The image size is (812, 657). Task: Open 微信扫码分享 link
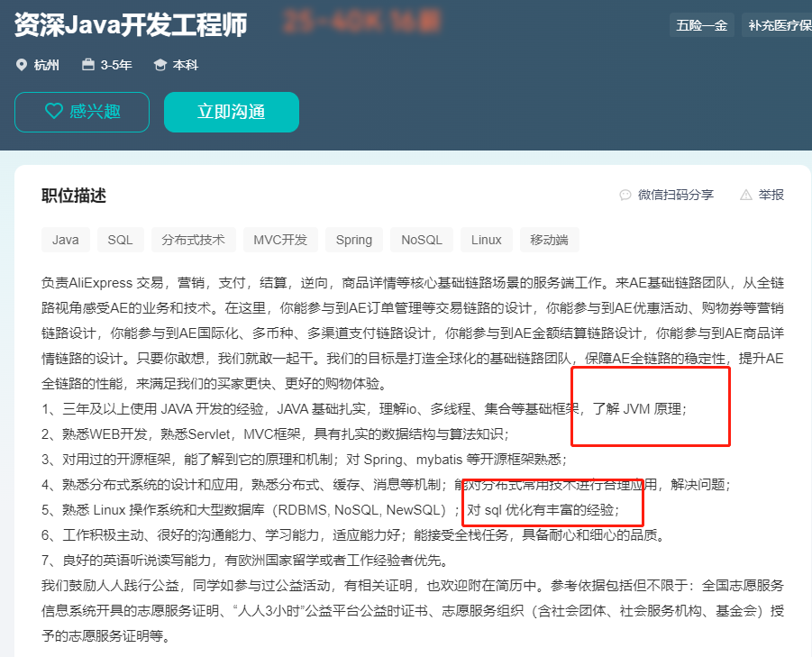point(675,196)
